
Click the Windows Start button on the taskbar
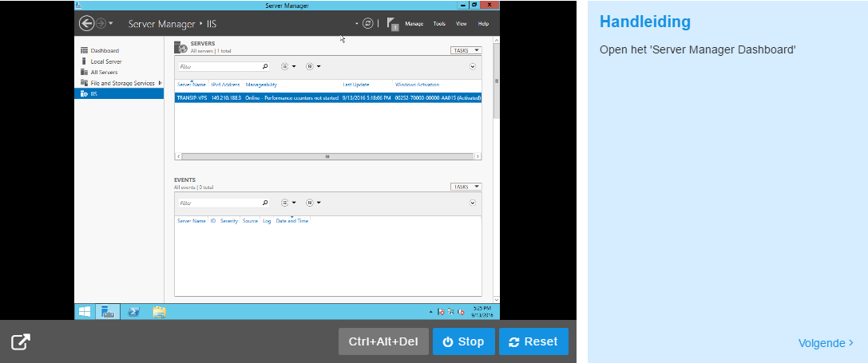pyautogui.click(x=84, y=312)
